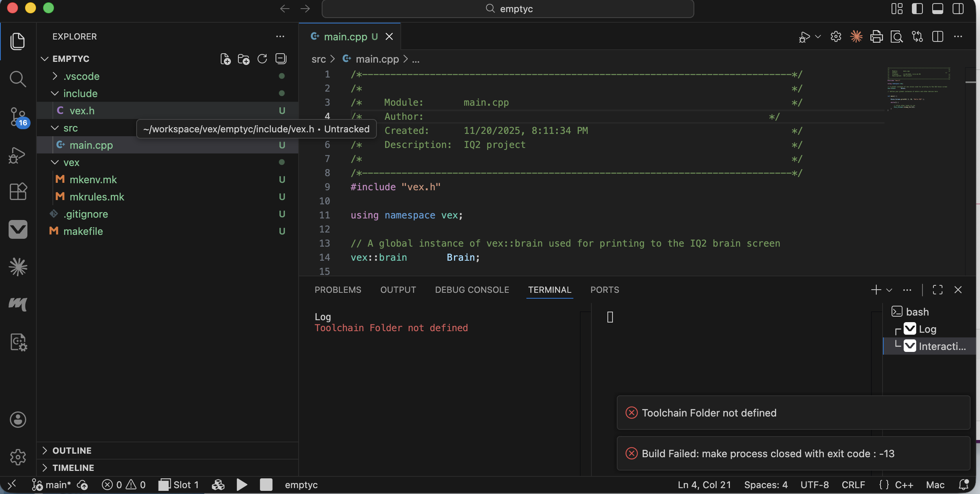
Task: Click the main* git branch in status bar
Action: click(x=52, y=485)
